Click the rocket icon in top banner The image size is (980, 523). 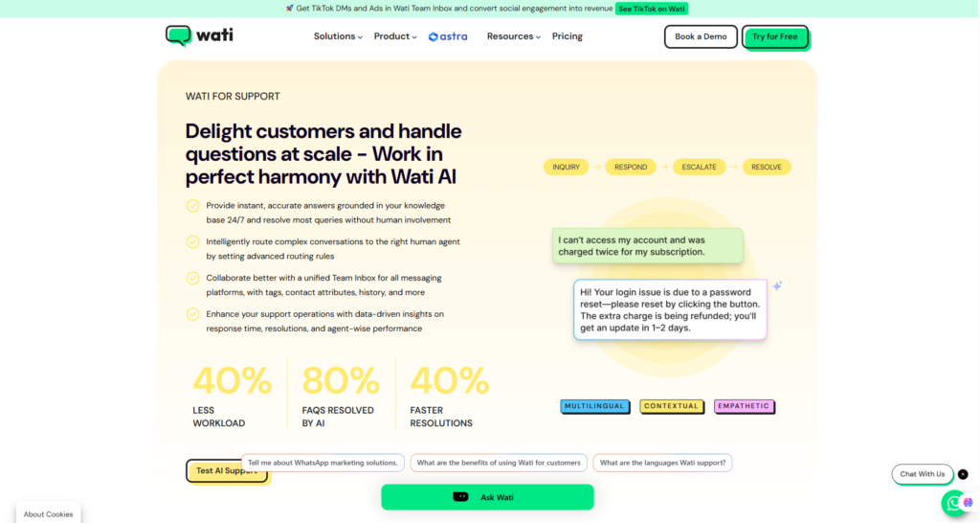point(289,8)
